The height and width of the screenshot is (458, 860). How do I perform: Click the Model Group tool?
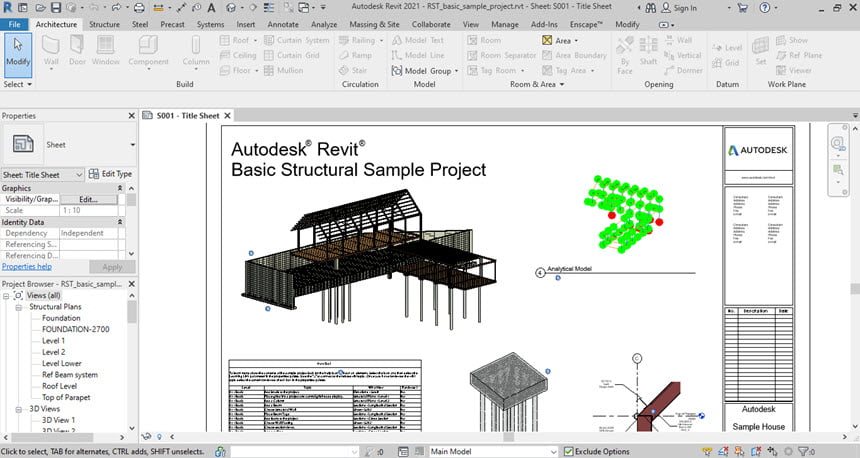pyautogui.click(x=421, y=71)
